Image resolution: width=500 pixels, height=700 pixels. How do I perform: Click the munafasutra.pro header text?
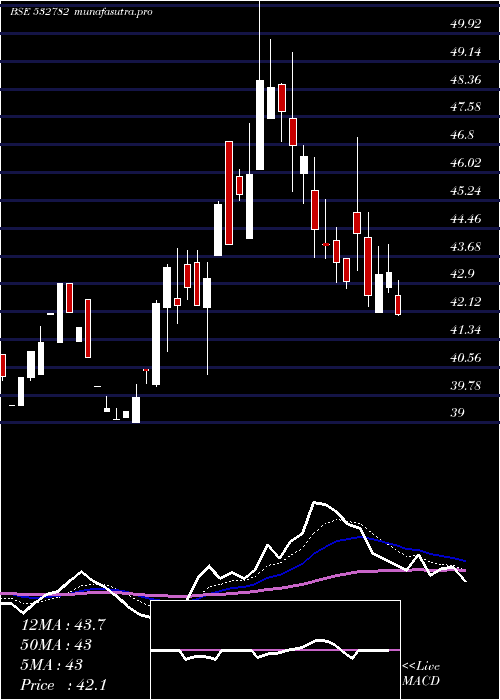113,12
